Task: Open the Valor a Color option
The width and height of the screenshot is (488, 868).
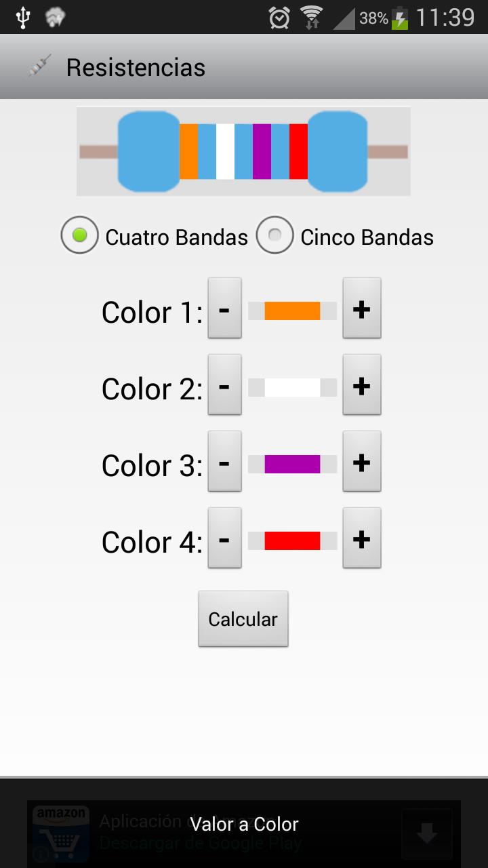Action: point(244,824)
